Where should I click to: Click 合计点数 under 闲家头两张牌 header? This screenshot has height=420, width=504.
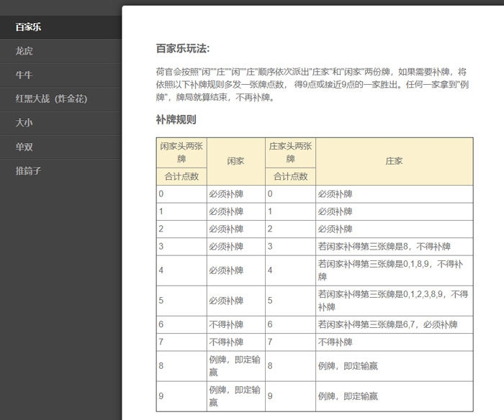pyautogui.click(x=181, y=176)
